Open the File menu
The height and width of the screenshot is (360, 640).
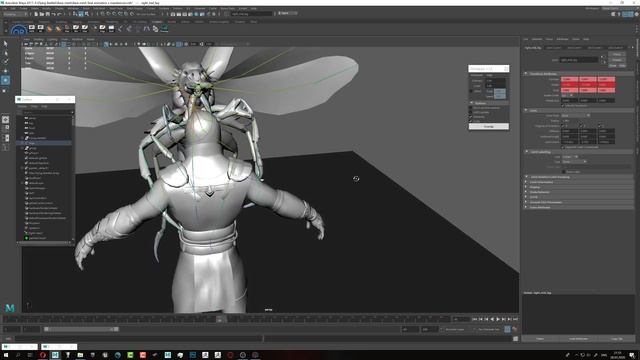4,8
